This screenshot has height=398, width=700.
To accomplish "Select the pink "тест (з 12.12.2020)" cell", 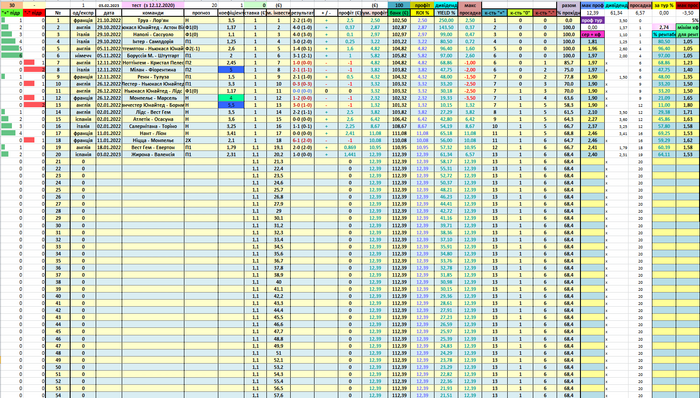I will click(x=153, y=5).
